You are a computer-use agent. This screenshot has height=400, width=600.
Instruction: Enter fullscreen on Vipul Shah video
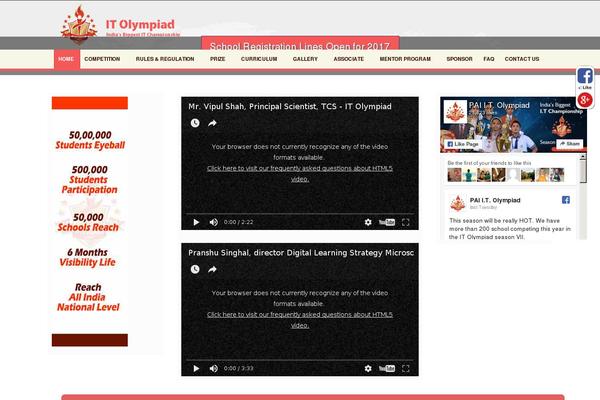click(x=406, y=222)
